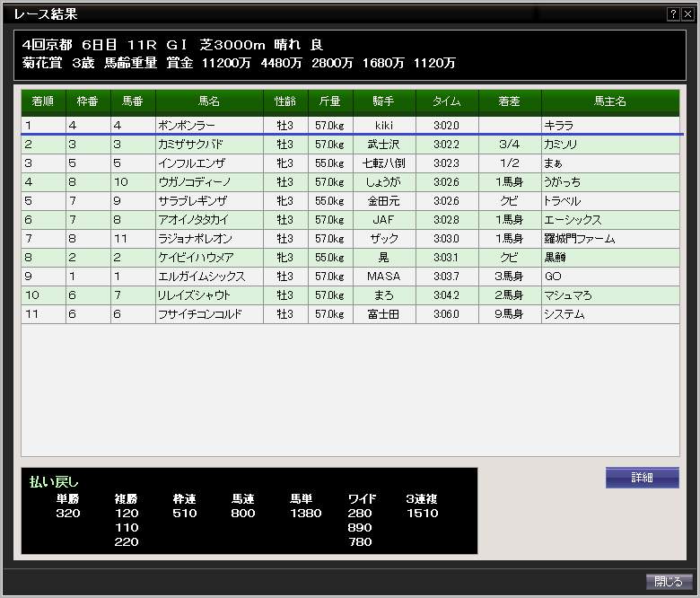Click owner name キララ
Viewport: 700px width, 598px height.
(559, 126)
